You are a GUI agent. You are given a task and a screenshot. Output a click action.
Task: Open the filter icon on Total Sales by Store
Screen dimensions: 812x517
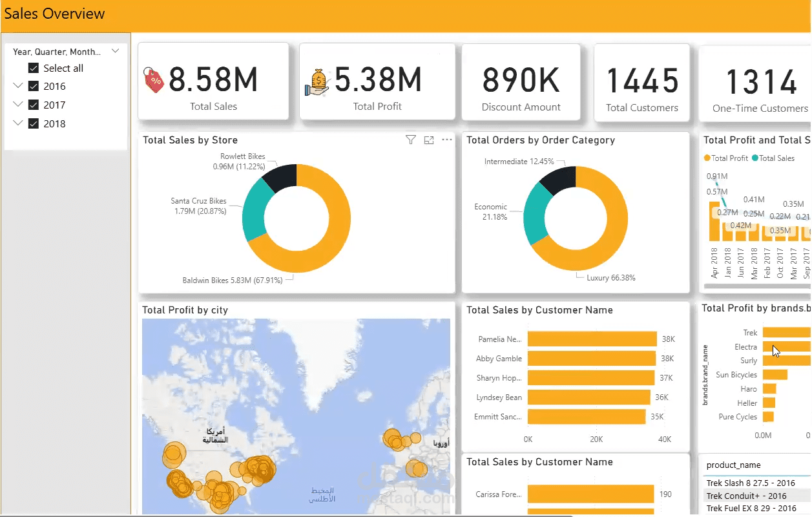[410, 140]
